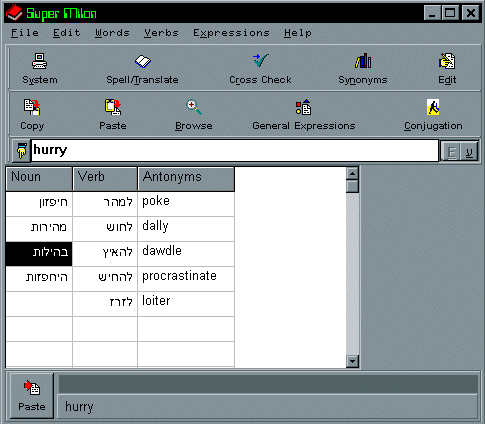Click the hand icon beside search field
This screenshot has height=424, width=485.
click(x=21, y=151)
